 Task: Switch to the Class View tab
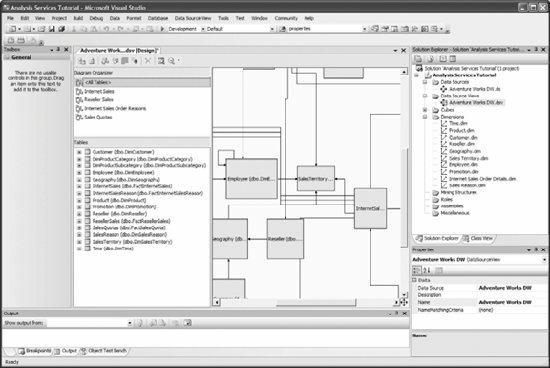tap(478, 238)
